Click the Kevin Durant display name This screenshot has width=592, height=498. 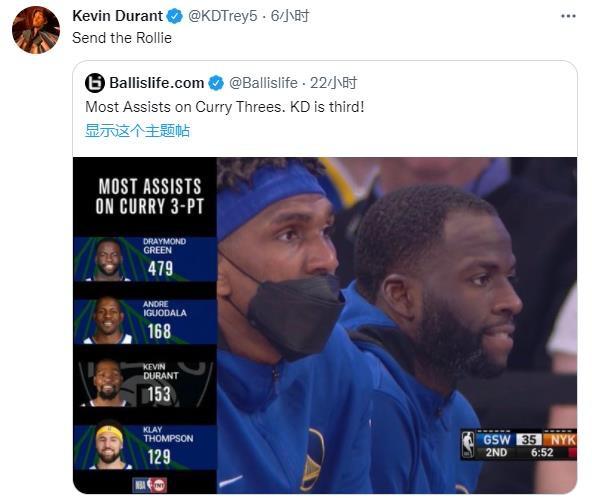click(x=117, y=16)
